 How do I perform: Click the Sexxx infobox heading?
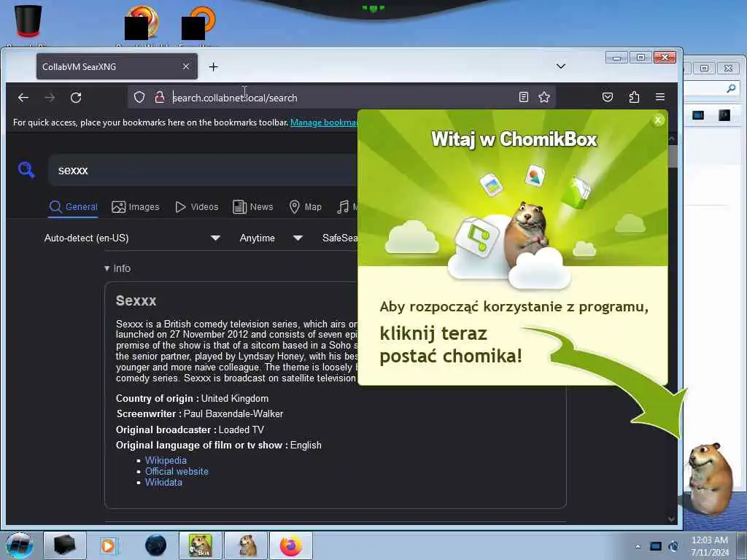[136, 301]
